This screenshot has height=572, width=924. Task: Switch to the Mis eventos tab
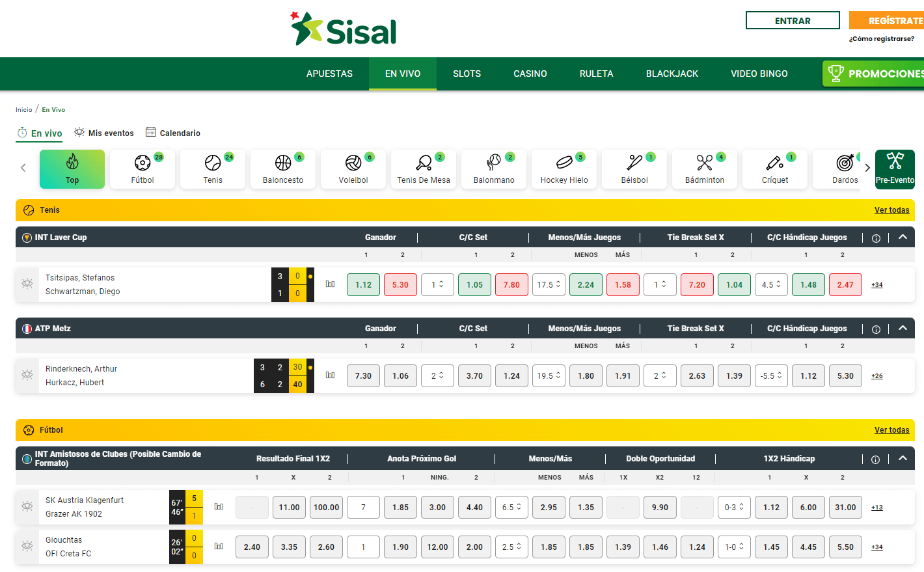(x=103, y=133)
